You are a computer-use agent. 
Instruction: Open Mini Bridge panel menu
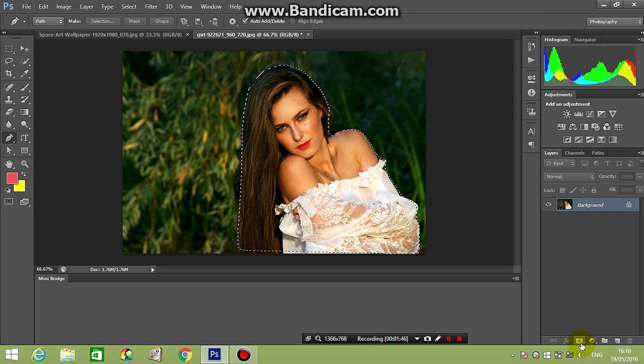[516, 279]
